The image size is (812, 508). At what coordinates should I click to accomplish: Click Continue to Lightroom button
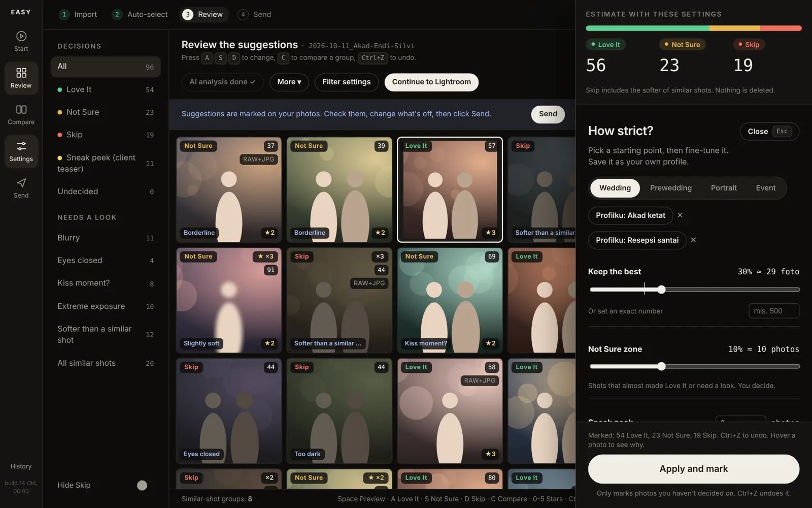(x=431, y=82)
